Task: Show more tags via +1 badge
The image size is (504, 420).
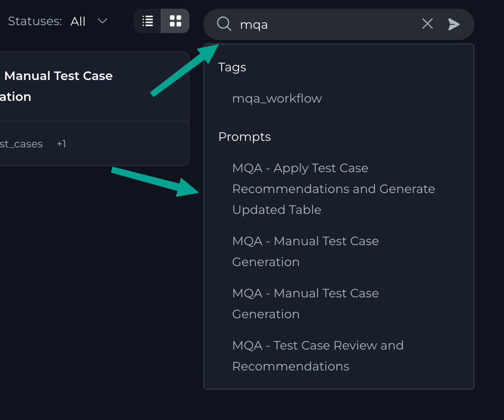Action: point(61,144)
